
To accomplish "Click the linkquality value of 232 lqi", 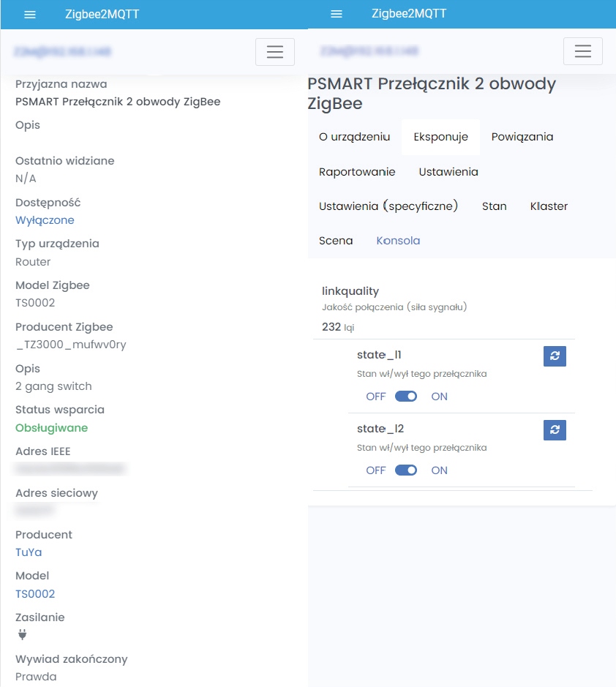I will point(337,327).
